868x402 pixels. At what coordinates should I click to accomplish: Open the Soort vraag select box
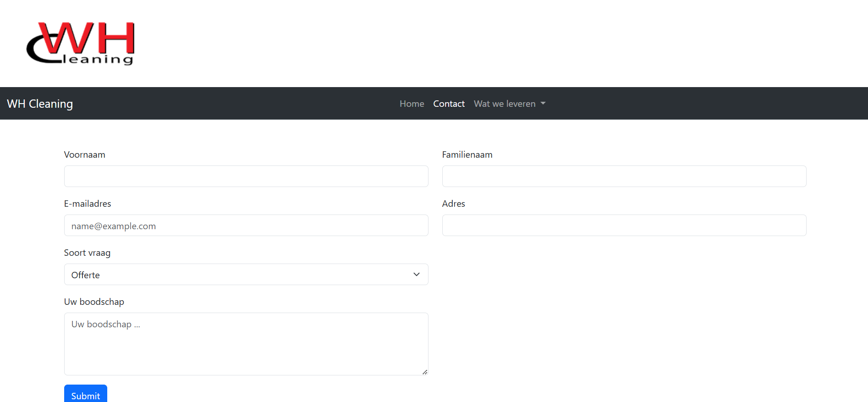pyautogui.click(x=246, y=275)
